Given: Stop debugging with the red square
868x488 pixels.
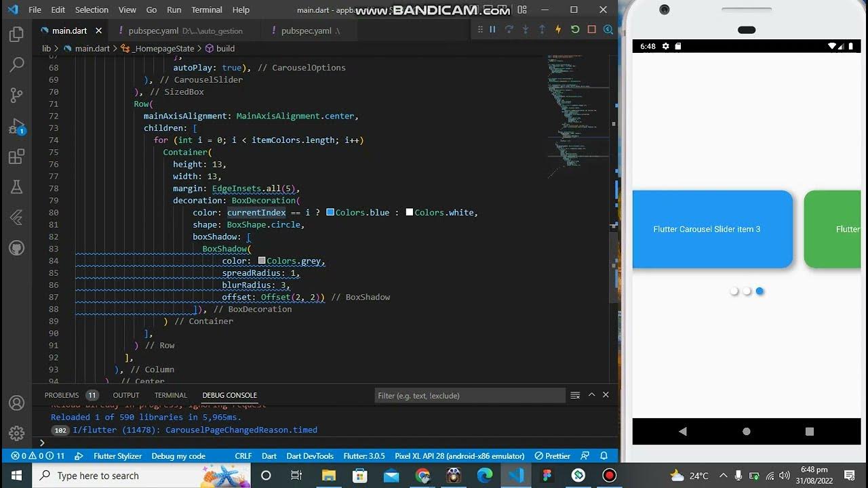Looking at the screenshot, I should 591,30.
